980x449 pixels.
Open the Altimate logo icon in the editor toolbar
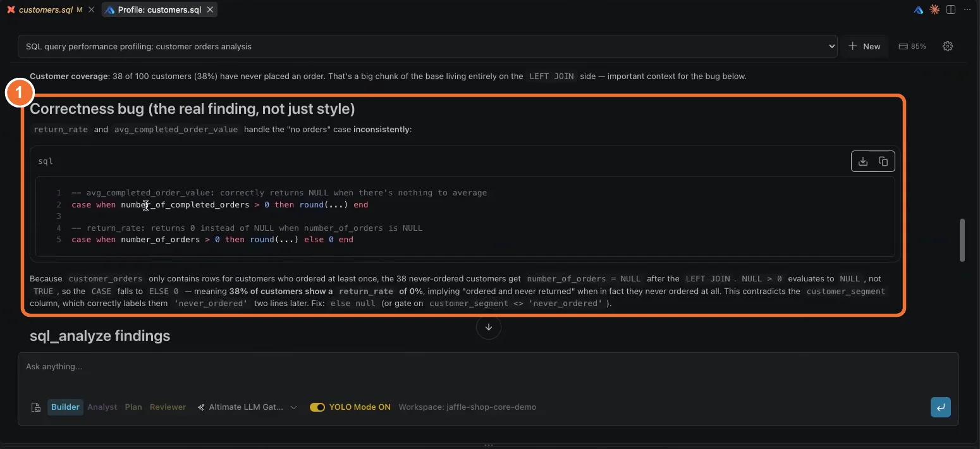[919, 9]
